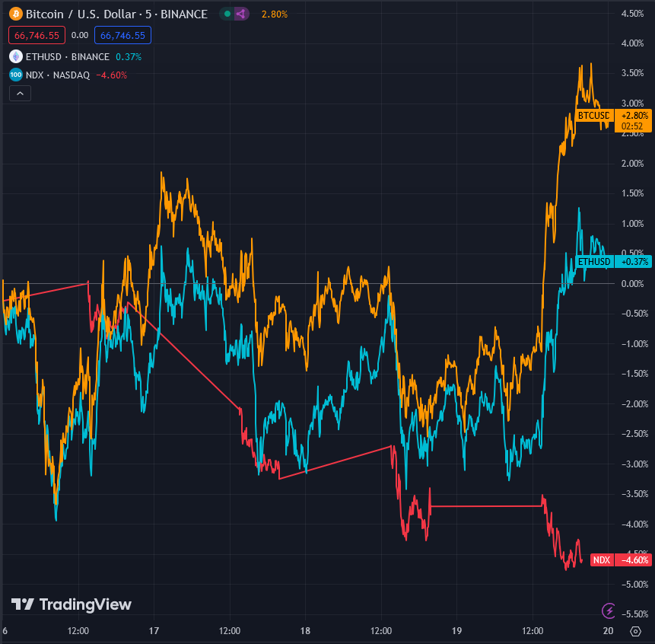Click the orange BTCUSD price-scale label
Viewport: 655px width, 644px height.
594,116
